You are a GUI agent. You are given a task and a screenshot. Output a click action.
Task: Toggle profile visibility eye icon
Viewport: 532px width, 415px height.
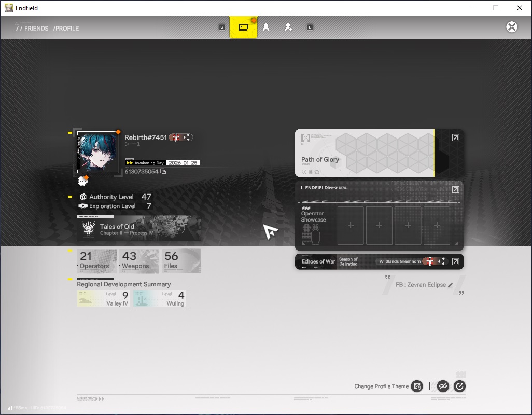click(443, 386)
